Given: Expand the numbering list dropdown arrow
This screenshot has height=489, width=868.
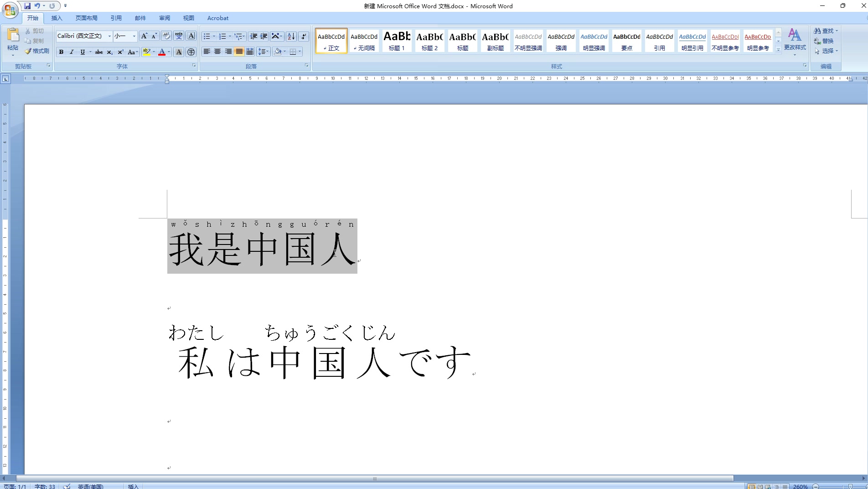Looking at the screenshot, I should (x=230, y=36).
